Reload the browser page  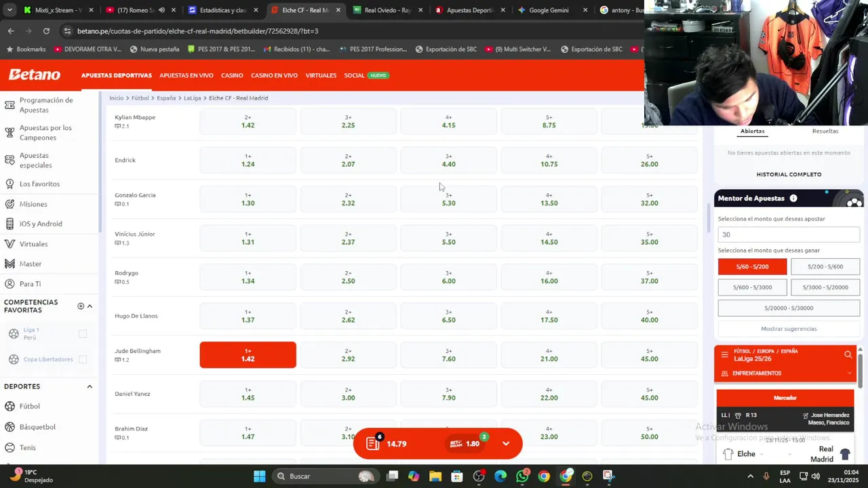(46, 31)
